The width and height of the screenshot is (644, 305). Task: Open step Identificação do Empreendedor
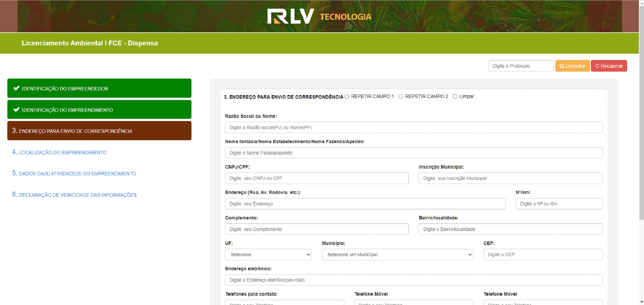99,88
